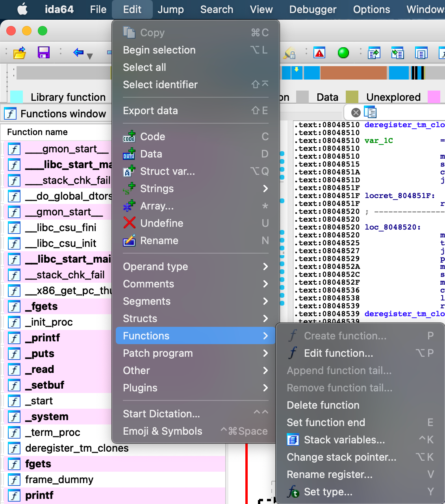The image size is (445, 504).
Task: Expand the Comments submenu
Action: pos(196,284)
